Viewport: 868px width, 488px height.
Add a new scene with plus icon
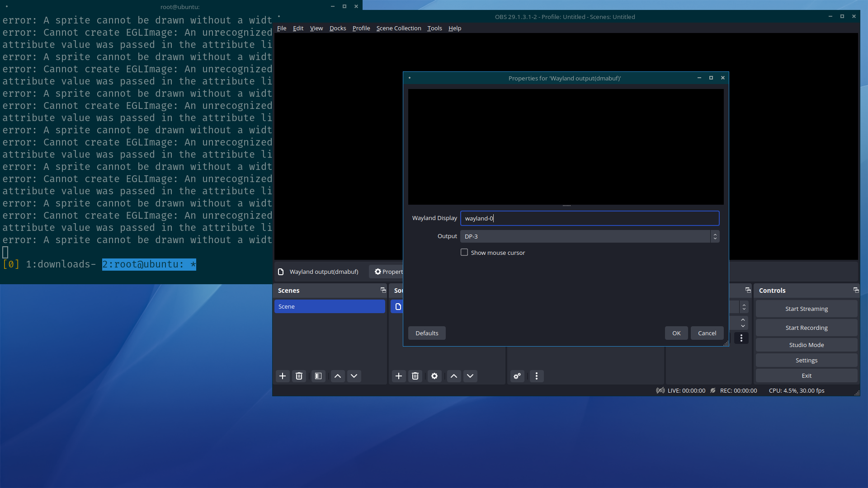[x=283, y=376]
